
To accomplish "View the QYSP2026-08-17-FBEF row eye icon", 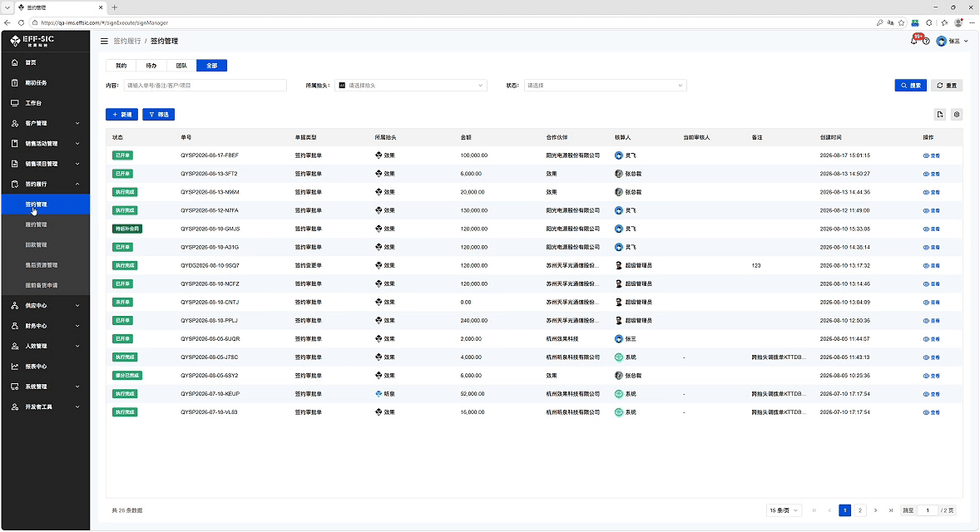I will point(931,155).
